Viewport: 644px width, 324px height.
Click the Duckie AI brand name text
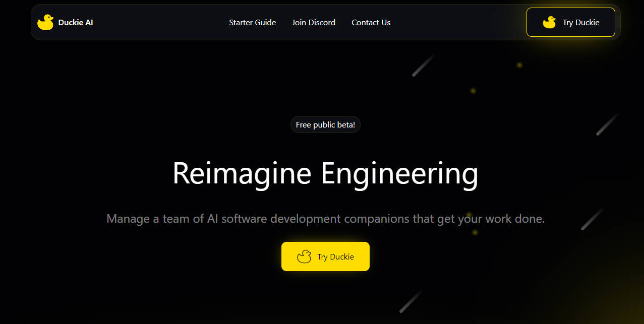coord(76,22)
